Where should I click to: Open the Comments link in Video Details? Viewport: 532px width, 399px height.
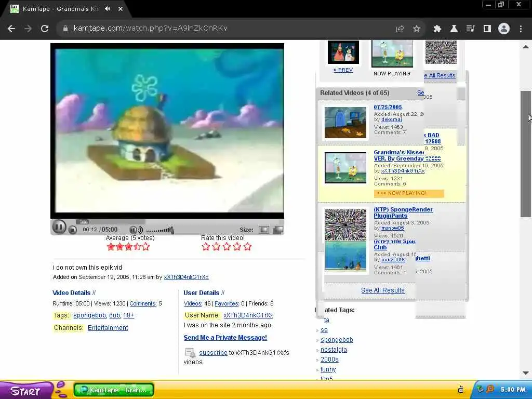143,303
